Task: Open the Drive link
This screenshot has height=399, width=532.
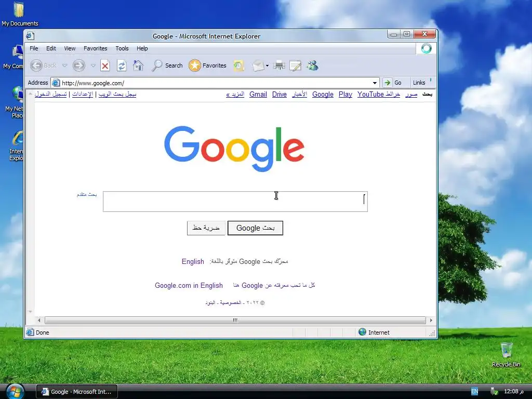Action: point(280,95)
